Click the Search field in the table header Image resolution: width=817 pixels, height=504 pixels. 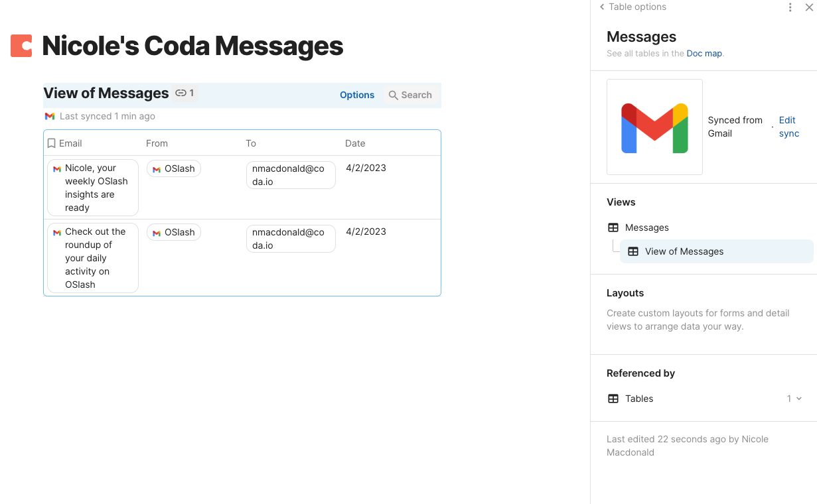(410, 95)
